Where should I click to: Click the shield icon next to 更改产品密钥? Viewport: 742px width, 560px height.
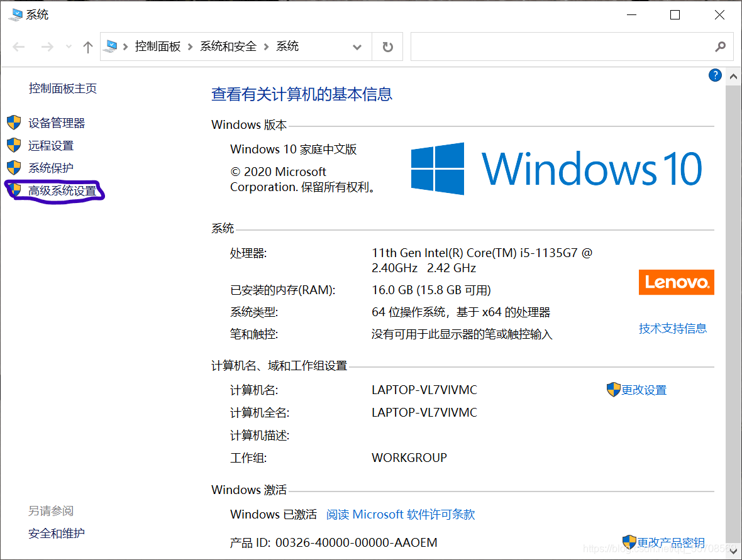(x=629, y=542)
